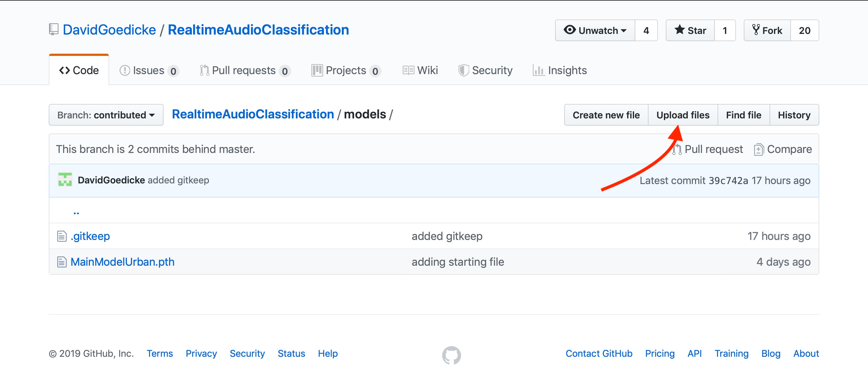The width and height of the screenshot is (868, 375).
Task: Click the .gitkeep file icon
Action: coord(62,236)
